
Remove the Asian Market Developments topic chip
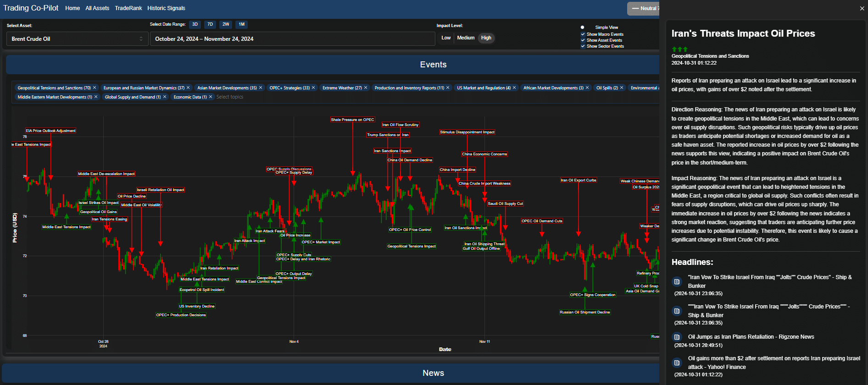click(261, 88)
